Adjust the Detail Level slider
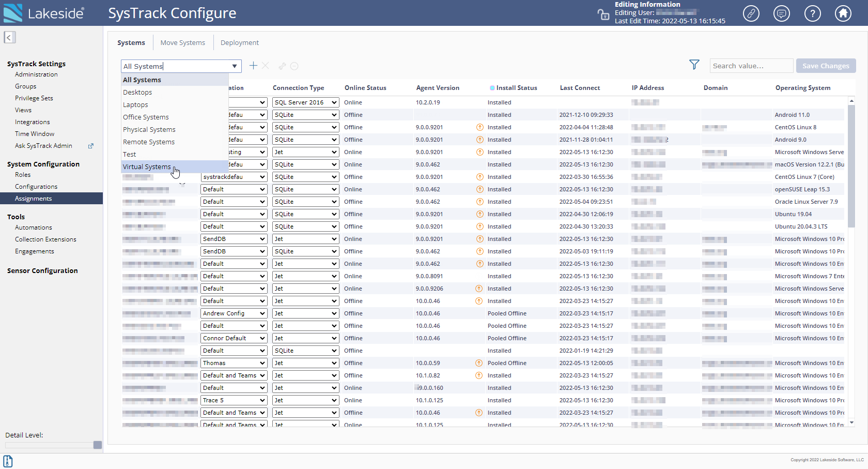This screenshot has width=868, height=469. pyautogui.click(x=98, y=445)
